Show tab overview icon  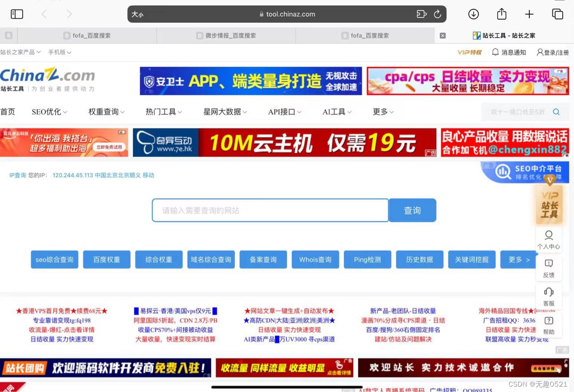557,14
